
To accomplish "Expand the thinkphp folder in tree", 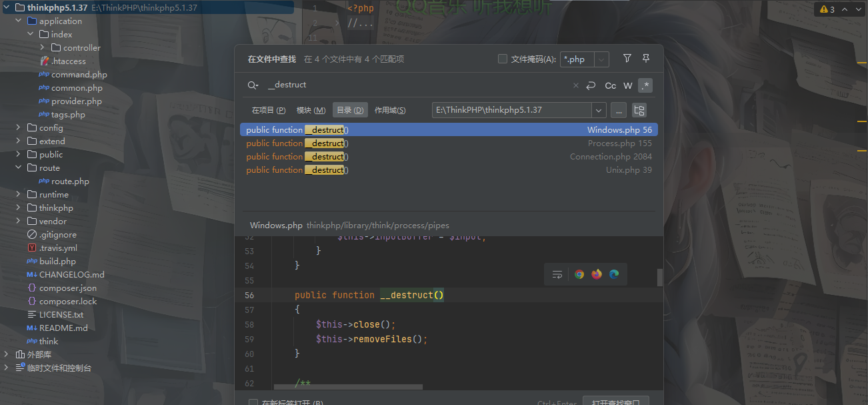I will point(18,208).
